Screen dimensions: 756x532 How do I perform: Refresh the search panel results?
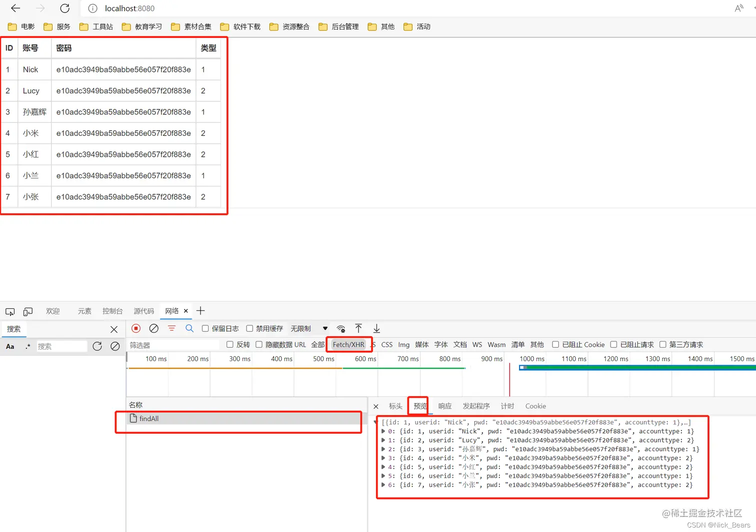(x=97, y=346)
